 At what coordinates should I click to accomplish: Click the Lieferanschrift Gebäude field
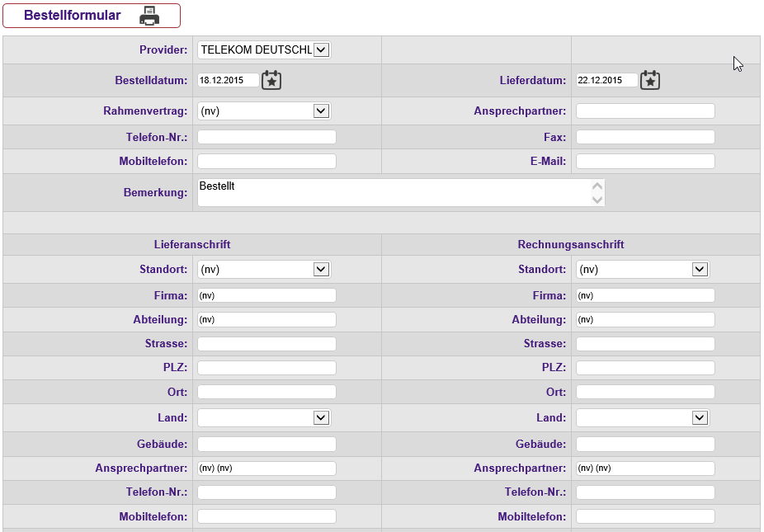click(x=266, y=444)
